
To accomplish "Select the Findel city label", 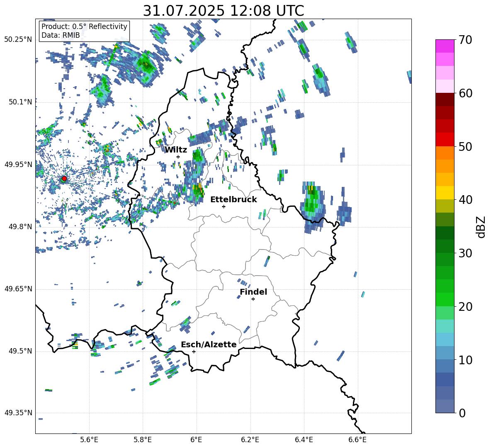I will [253, 292].
